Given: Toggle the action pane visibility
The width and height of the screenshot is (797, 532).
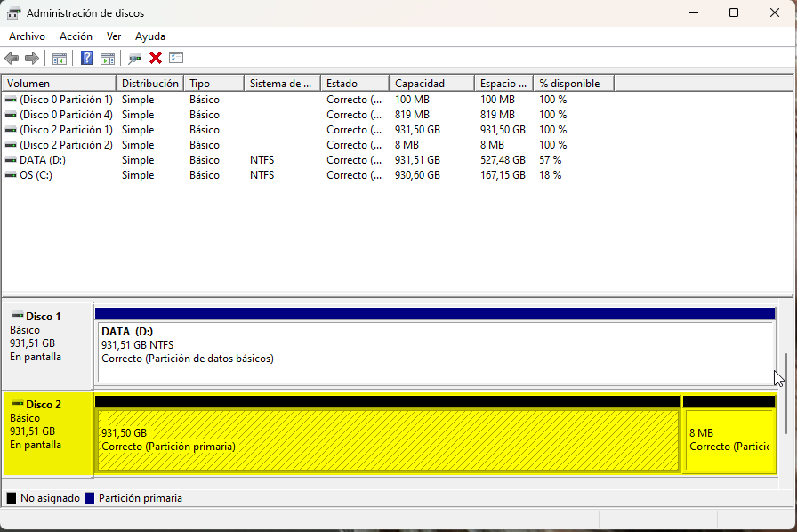Looking at the screenshot, I should 108,58.
